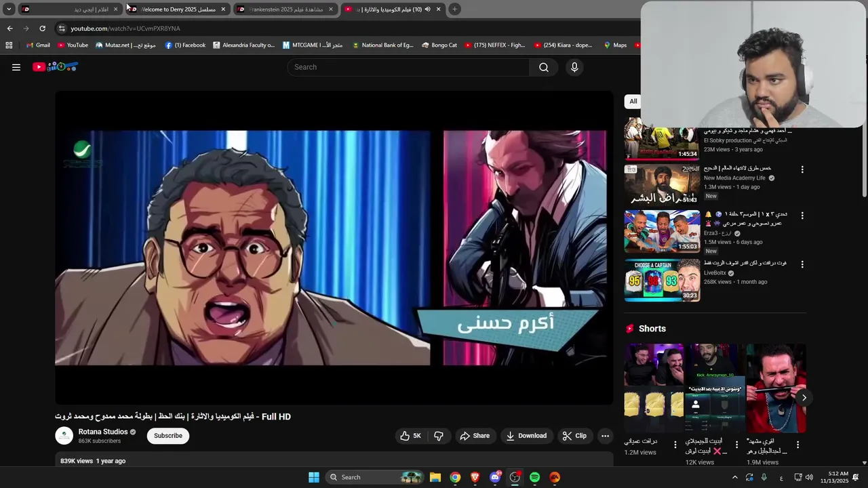This screenshot has width=868, height=488.
Task: Open Maps bookmark
Action: tap(615, 45)
